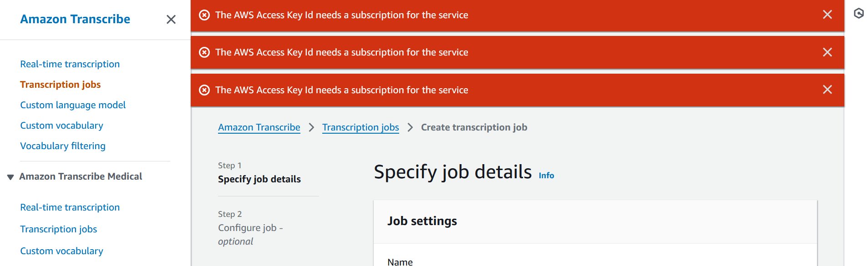
Task: Open the Info link beside Specify job details
Action: (x=546, y=176)
